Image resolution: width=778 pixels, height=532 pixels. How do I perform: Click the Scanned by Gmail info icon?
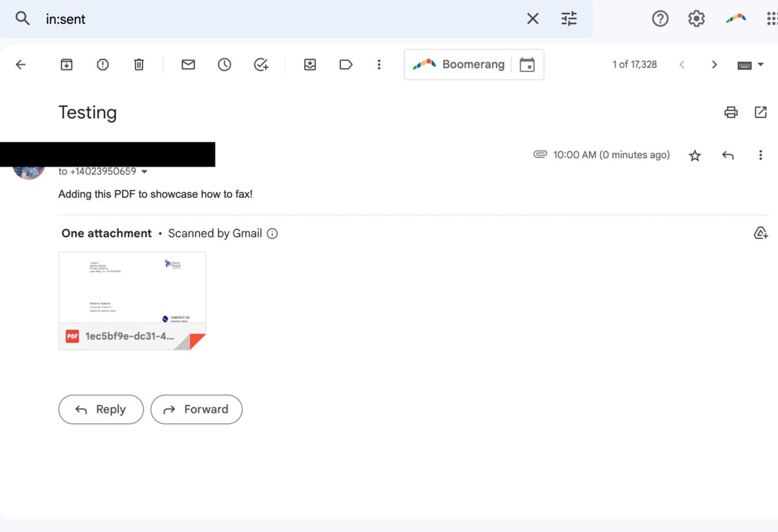(272, 233)
